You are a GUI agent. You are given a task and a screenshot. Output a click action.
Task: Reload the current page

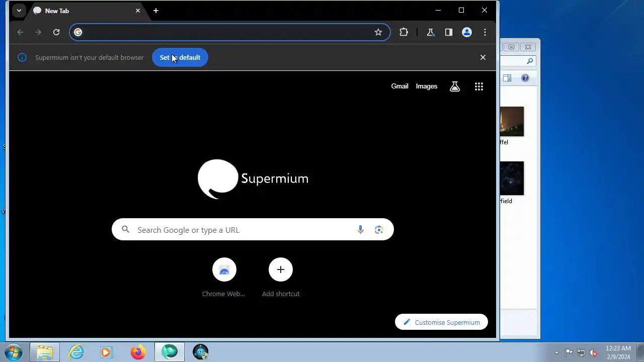click(x=56, y=32)
